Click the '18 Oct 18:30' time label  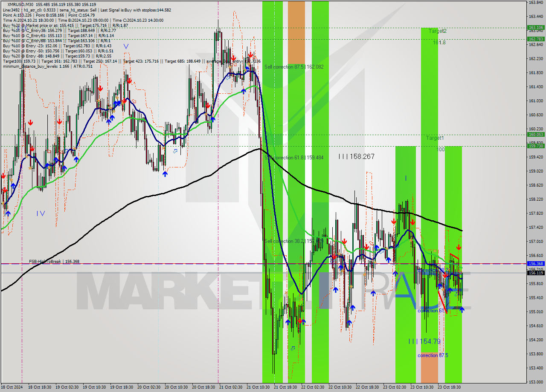click(40, 387)
